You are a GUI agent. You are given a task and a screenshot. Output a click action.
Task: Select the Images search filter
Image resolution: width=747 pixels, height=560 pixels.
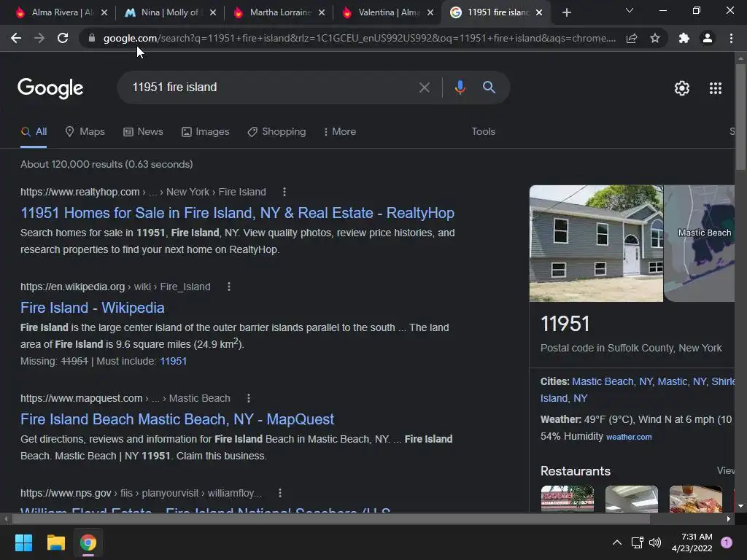pyautogui.click(x=205, y=131)
